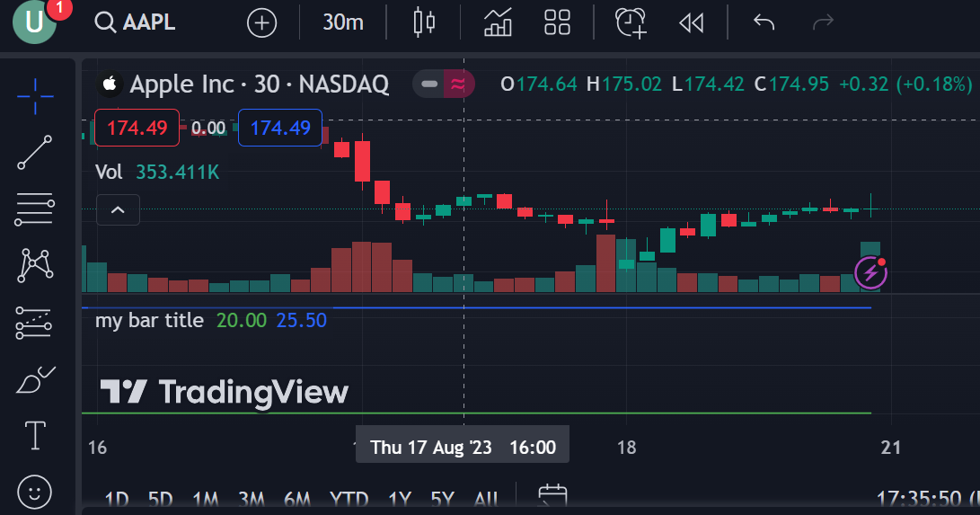Select the 6M time range
The image size is (980, 515).
(x=297, y=500)
